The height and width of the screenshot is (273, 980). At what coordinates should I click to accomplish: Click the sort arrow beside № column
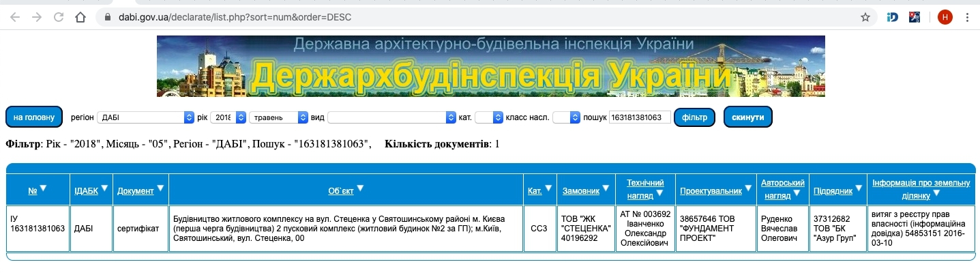click(x=43, y=189)
